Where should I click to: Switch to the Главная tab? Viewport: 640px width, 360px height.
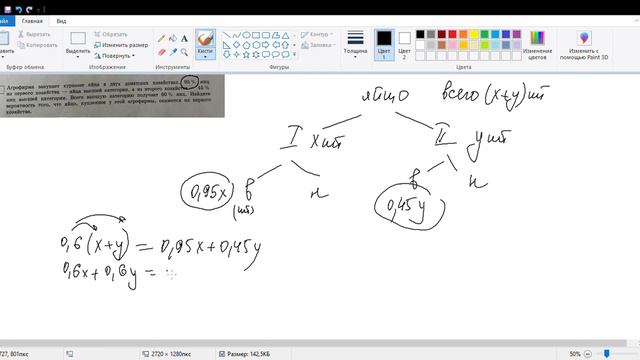(32, 21)
